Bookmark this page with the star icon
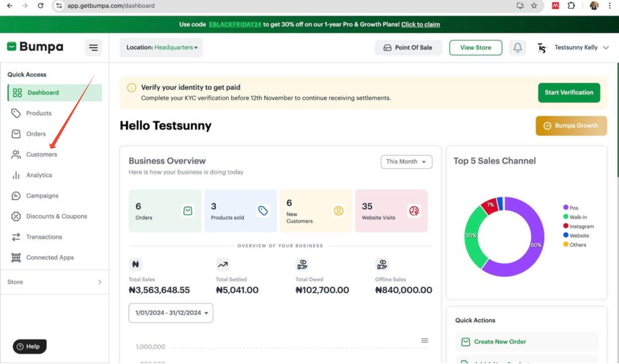This screenshot has height=364, width=619. point(534,6)
